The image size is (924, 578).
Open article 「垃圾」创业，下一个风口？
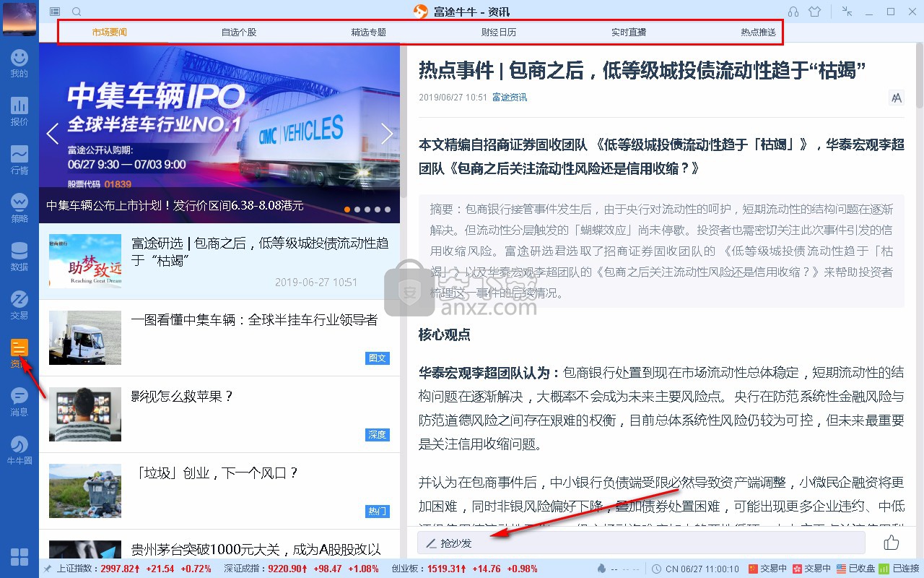tap(219, 491)
